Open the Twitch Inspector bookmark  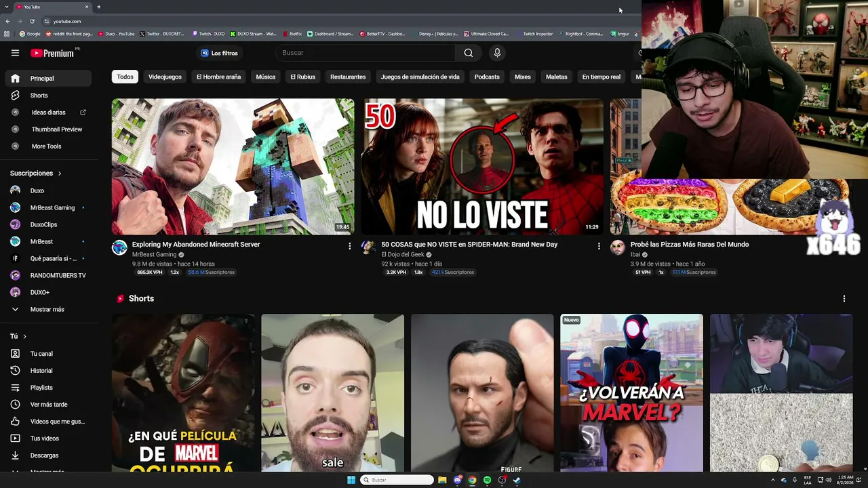tap(535, 34)
